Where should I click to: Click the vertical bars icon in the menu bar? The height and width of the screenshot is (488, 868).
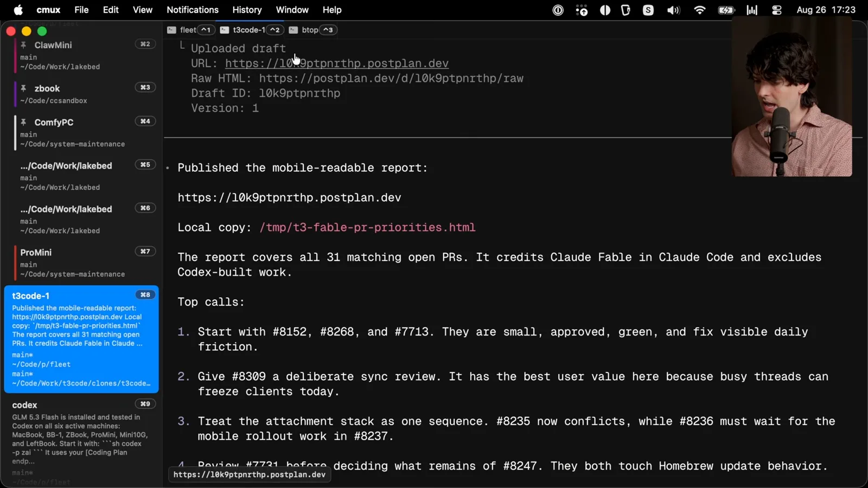coord(752,10)
